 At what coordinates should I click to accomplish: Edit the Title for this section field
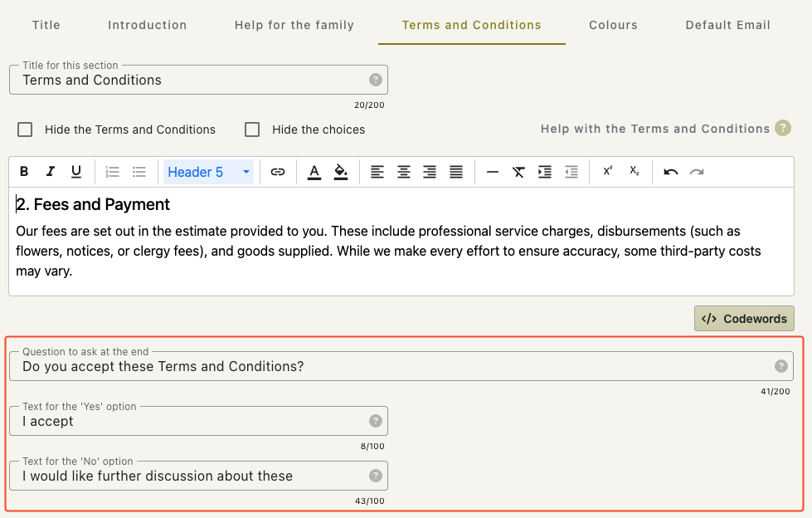coord(198,80)
